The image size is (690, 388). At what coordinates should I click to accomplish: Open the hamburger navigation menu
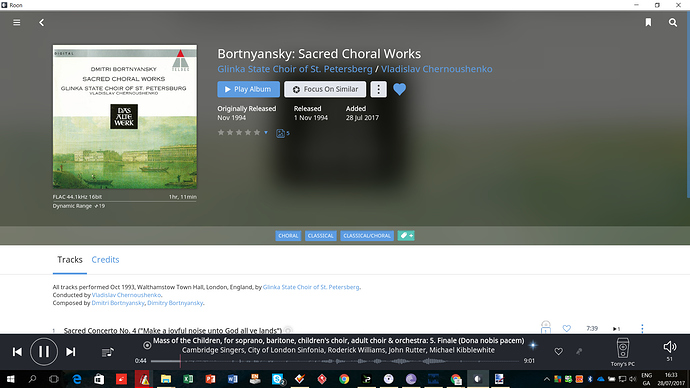(17, 22)
